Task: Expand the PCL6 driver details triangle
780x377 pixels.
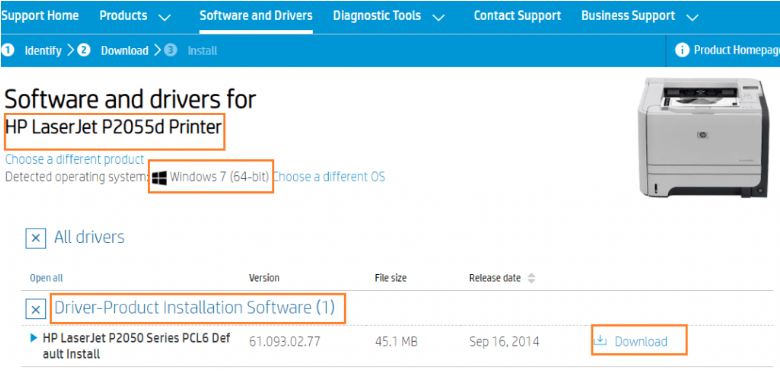Action: tap(34, 338)
